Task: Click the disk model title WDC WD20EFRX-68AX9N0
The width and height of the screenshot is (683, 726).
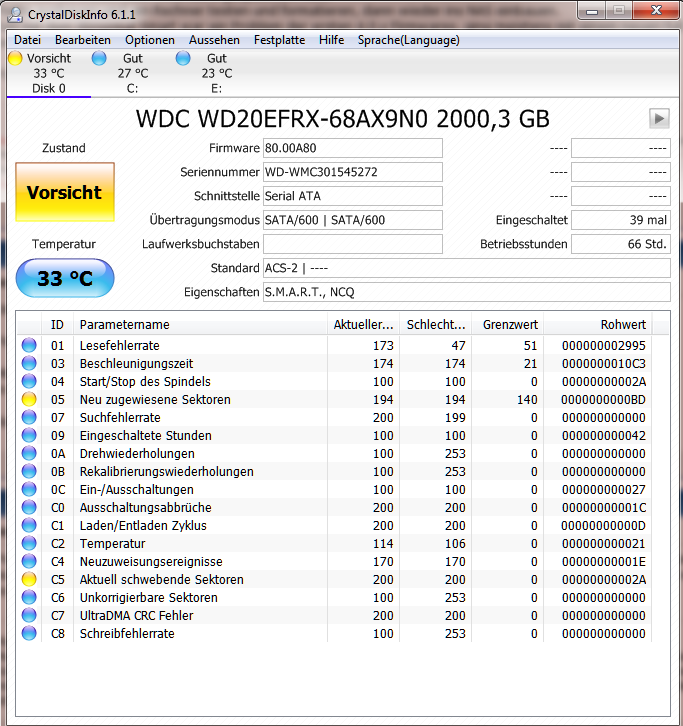Action: (282, 119)
